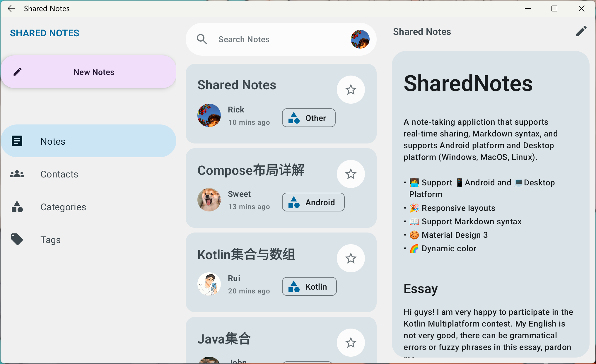Expand the Android category tag button
This screenshot has width=596, height=364.
tap(313, 202)
